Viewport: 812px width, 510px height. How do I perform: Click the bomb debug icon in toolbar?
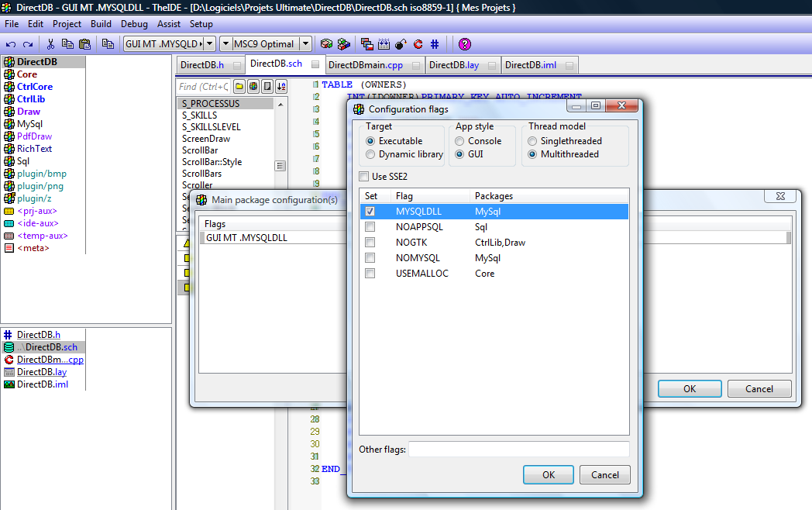click(x=401, y=44)
